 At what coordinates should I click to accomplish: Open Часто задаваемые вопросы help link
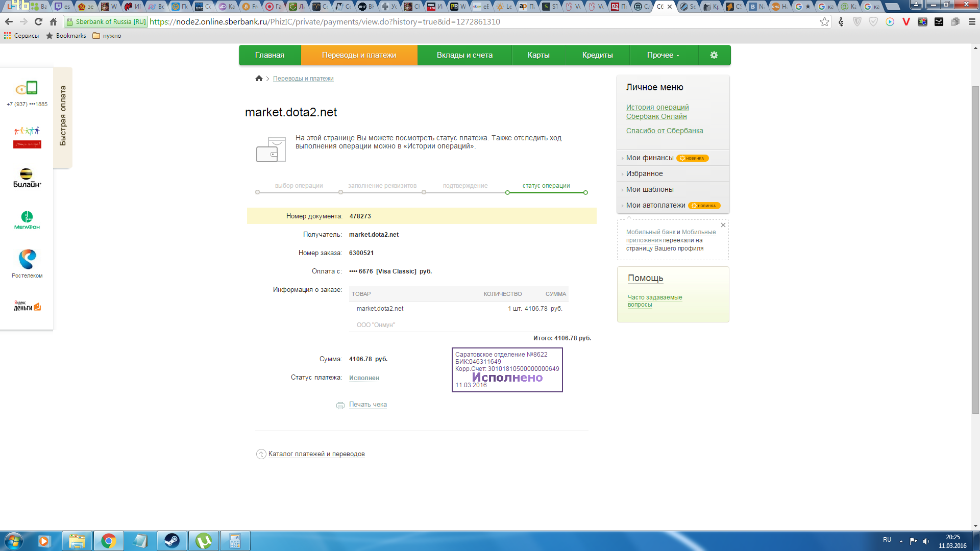(655, 301)
